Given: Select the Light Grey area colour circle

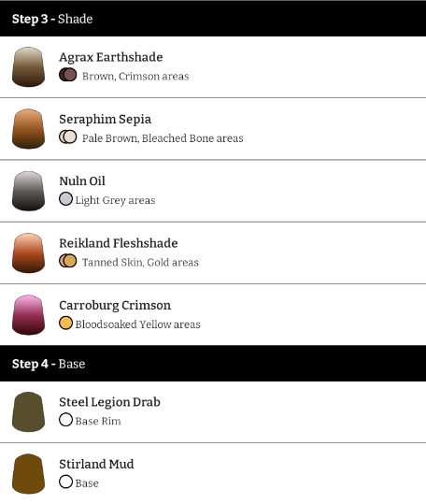Looking at the screenshot, I should (65, 199).
